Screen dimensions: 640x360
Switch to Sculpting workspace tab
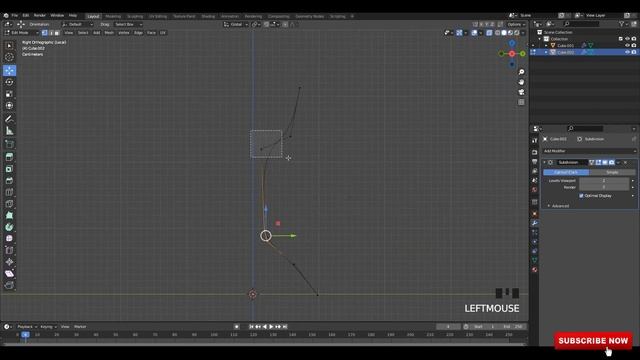click(x=135, y=16)
